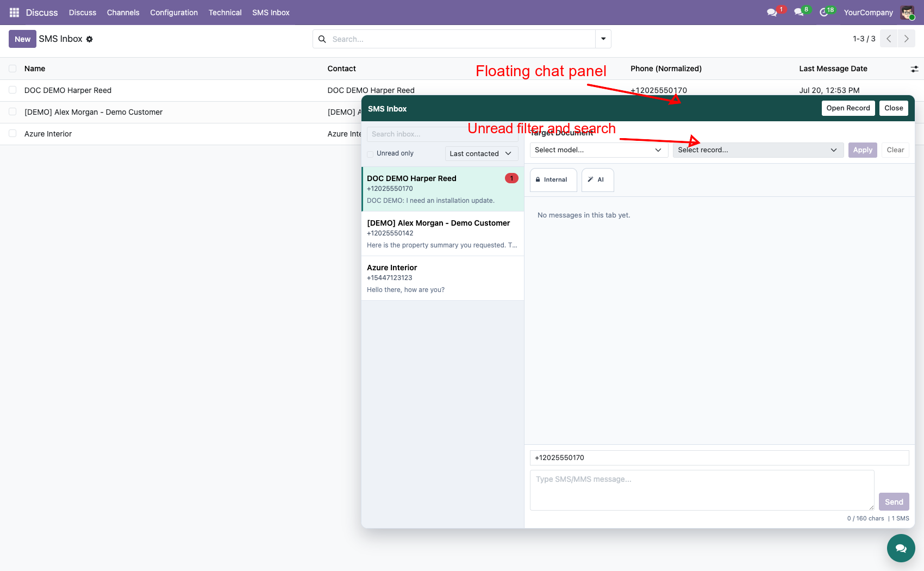
Task: Expand the search options dropdown arrow
Action: click(x=603, y=39)
